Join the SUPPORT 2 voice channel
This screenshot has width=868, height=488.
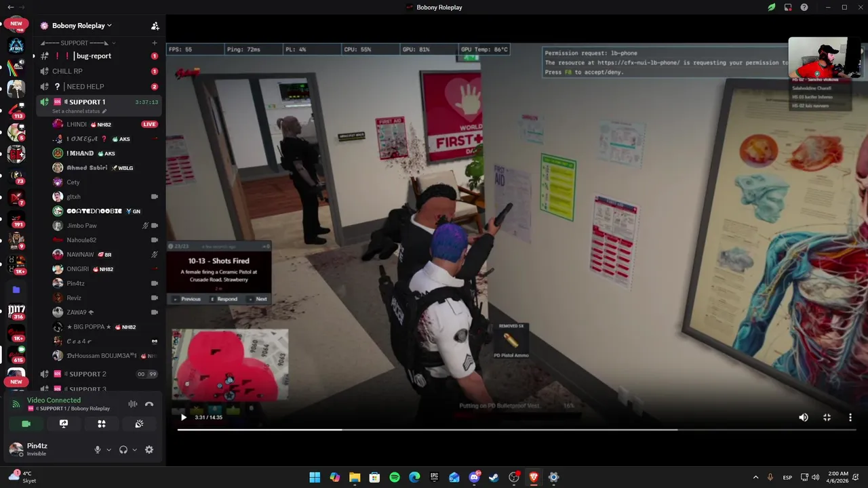pos(98,374)
